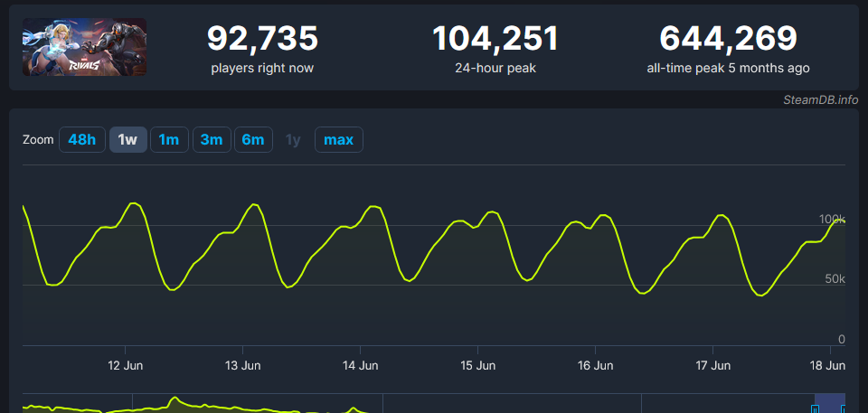Switch chart zoom to 1m
The image size is (868, 413).
coord(169,139)
